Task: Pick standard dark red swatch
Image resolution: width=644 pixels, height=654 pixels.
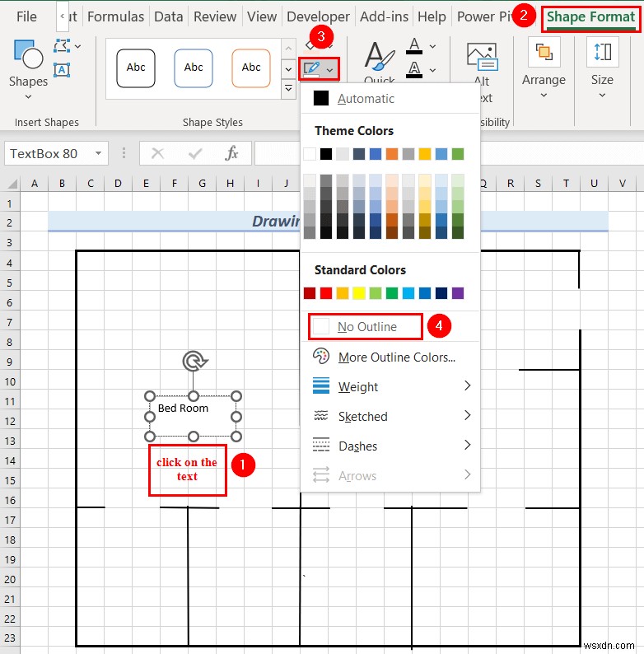Action: point(310,293)
